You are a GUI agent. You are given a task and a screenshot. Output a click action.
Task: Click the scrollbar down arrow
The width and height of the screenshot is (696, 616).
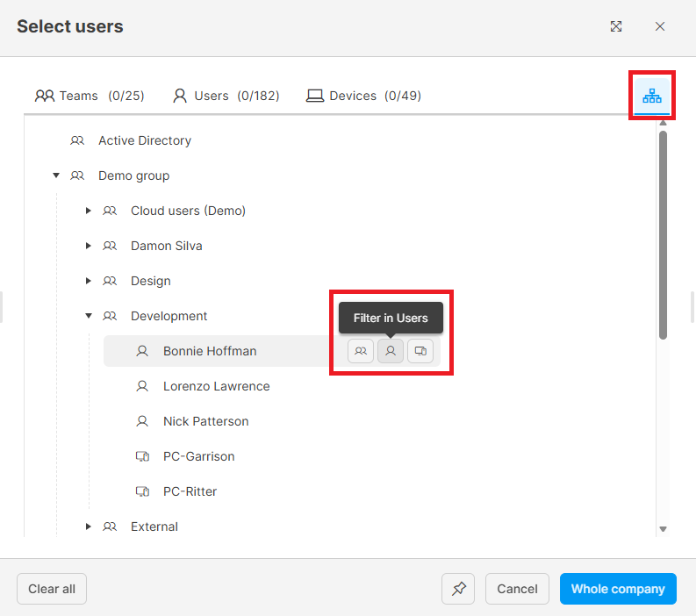tap(663, 529)
